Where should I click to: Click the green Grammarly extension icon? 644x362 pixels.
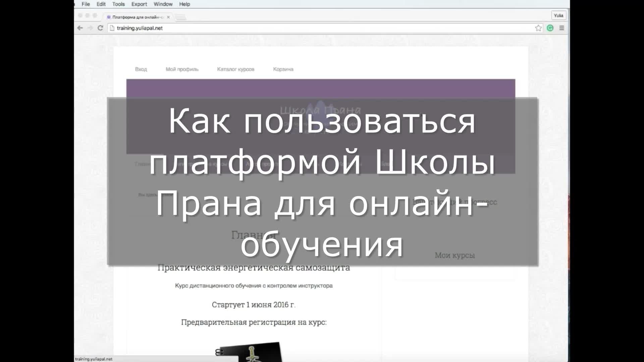(550, 28)
